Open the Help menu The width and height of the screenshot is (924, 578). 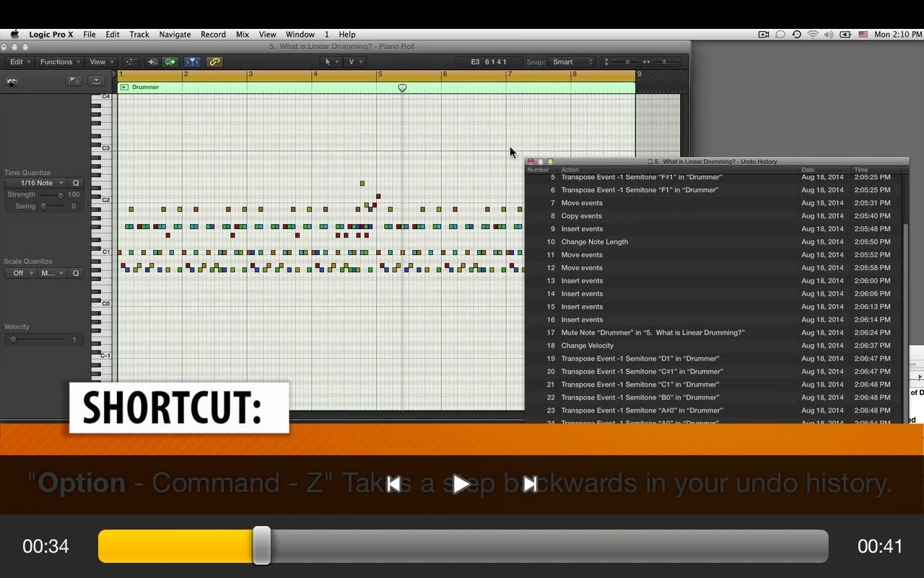[347, 34]
